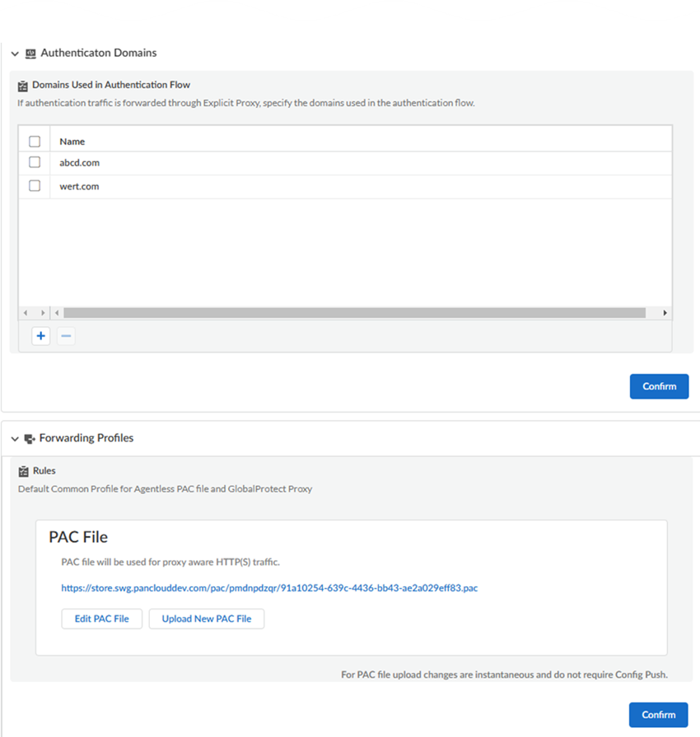The width and height of the screenshot is (700, 737).
Task: Confirm the Authentication Domains settings
Action: click(x=659, y=386)
